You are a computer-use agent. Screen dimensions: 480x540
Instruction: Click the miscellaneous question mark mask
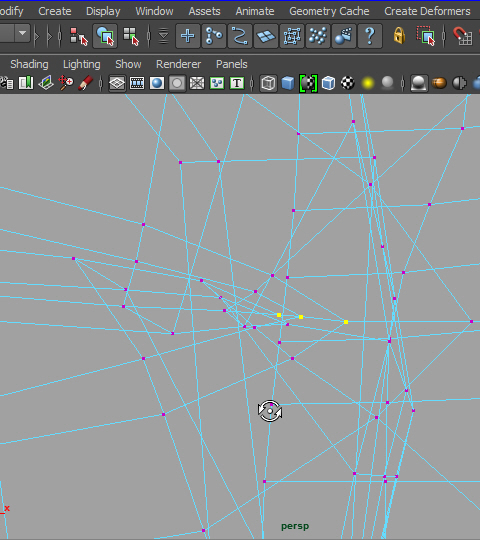[370, 36]
